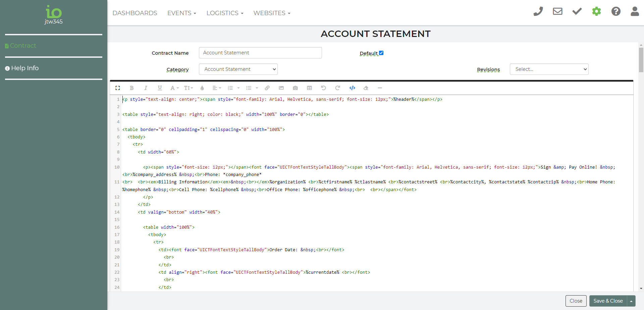Click the Contract Name input field

[x=260, y=53]
